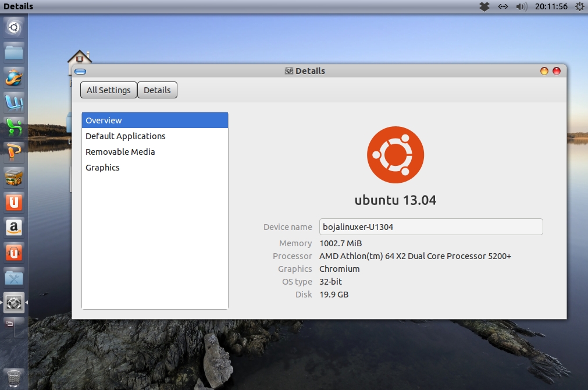Open the Dash home from the launcher
The image size is (588, 390).
[13, 26]
